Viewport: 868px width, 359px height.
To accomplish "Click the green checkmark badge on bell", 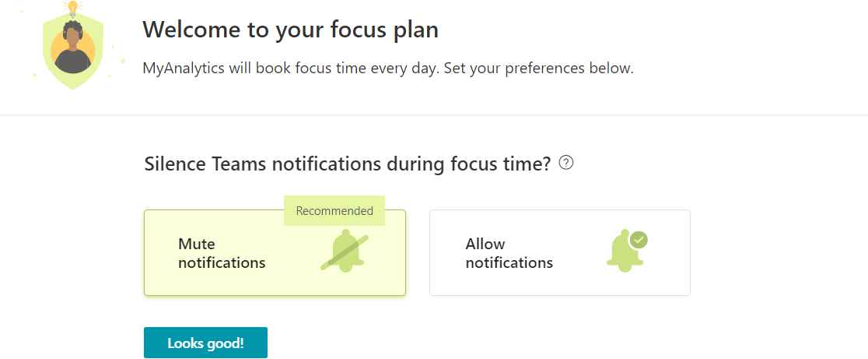I will point(639,240).
